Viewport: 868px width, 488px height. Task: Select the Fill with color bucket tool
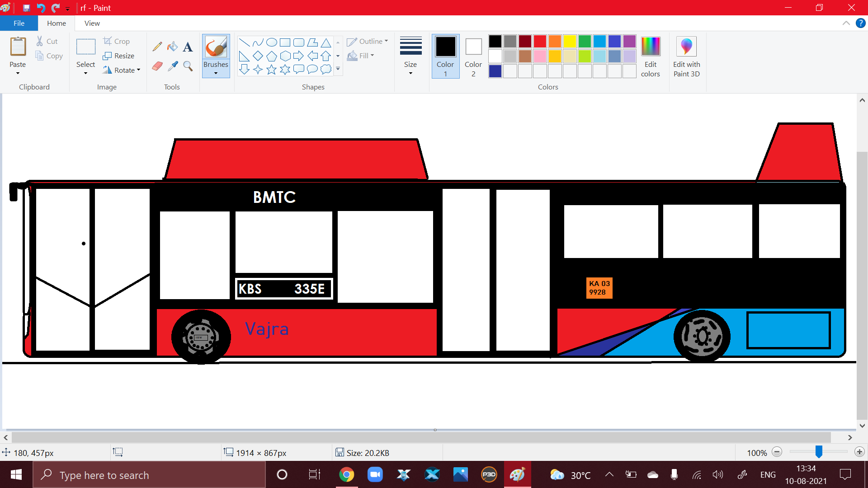(172, 47)
